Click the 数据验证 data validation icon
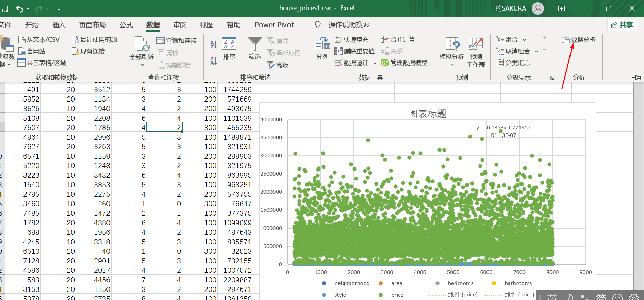Screen dimensions: 644x300 (338, 63)
